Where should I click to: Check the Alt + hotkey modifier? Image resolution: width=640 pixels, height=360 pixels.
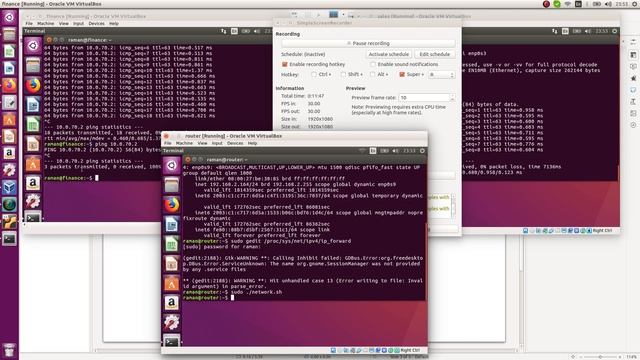click(372, 75)
